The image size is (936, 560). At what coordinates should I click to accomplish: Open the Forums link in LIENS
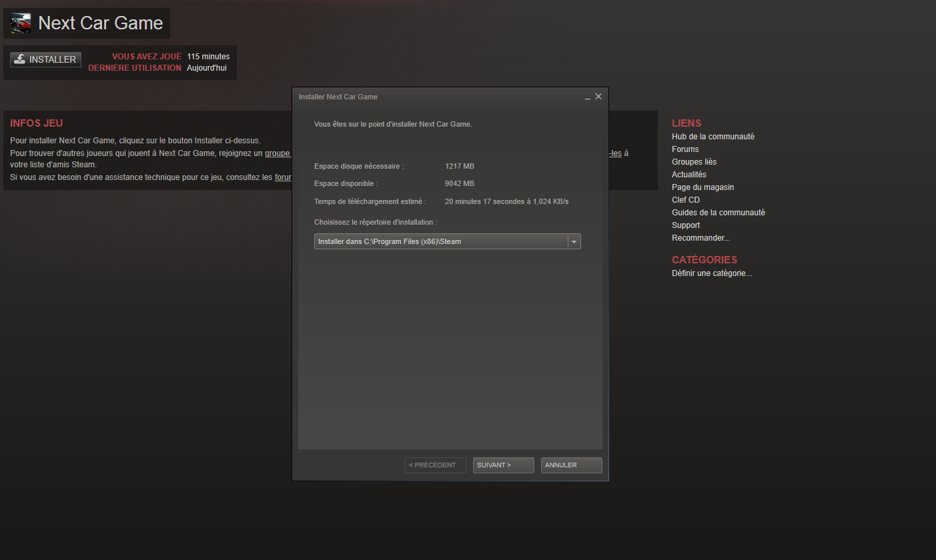[x=685, y=149]
